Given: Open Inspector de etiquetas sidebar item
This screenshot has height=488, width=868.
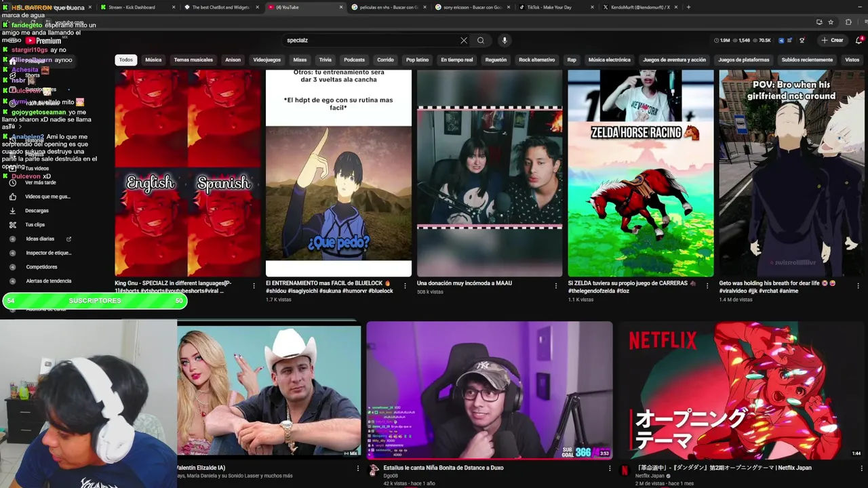Looking at the screenshot, I should tap(48, 253).
